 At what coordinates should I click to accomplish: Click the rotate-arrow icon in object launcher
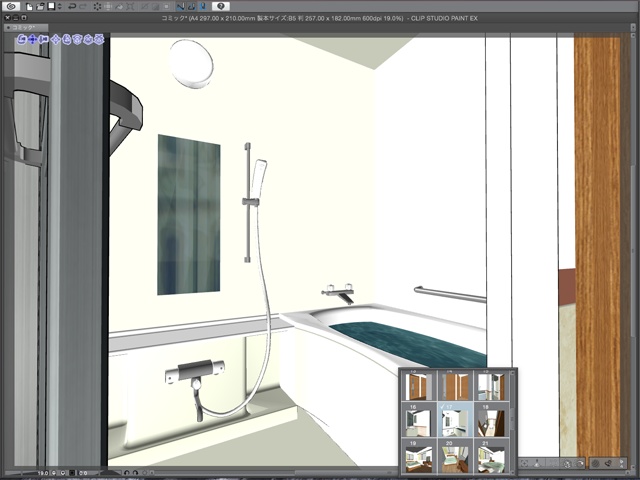580,464
